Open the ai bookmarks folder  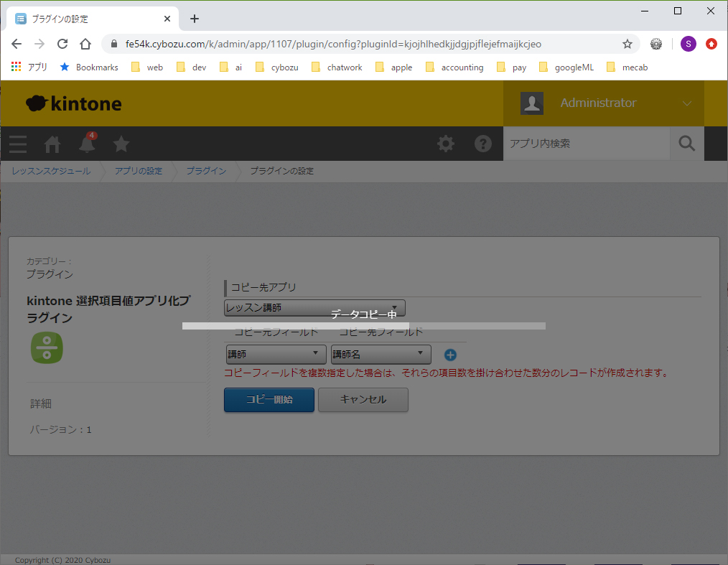(231, 67)
